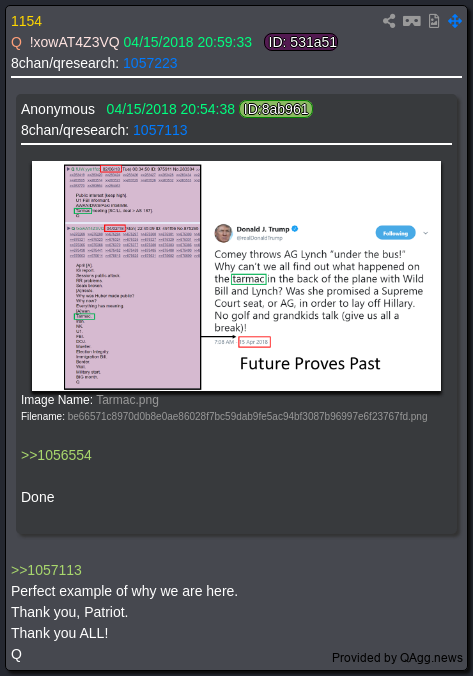The image size is (473, 676).
Task: Click the yellow post number 1154
Action: coord(26,21)
